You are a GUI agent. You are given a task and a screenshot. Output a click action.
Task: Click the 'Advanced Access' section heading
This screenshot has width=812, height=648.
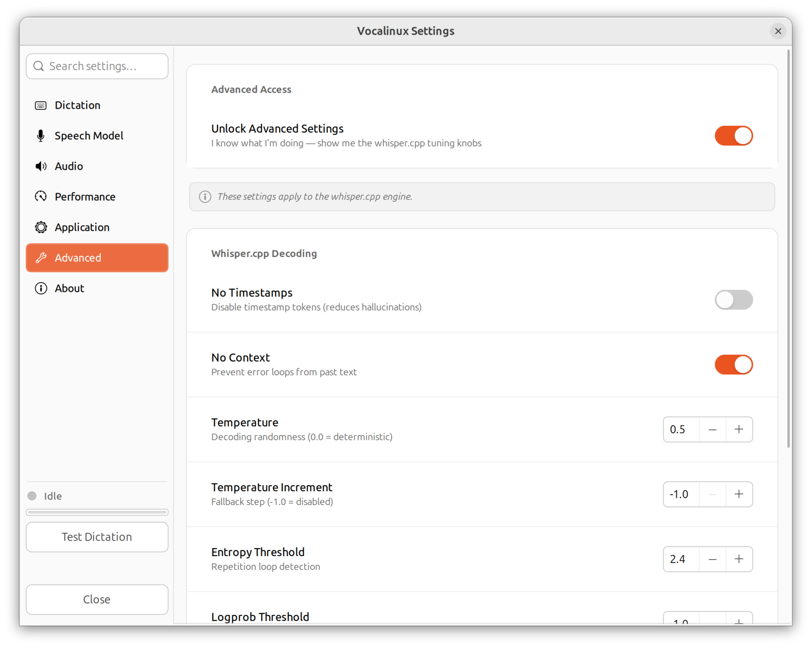pyautogui.click(x=251, y=90)
